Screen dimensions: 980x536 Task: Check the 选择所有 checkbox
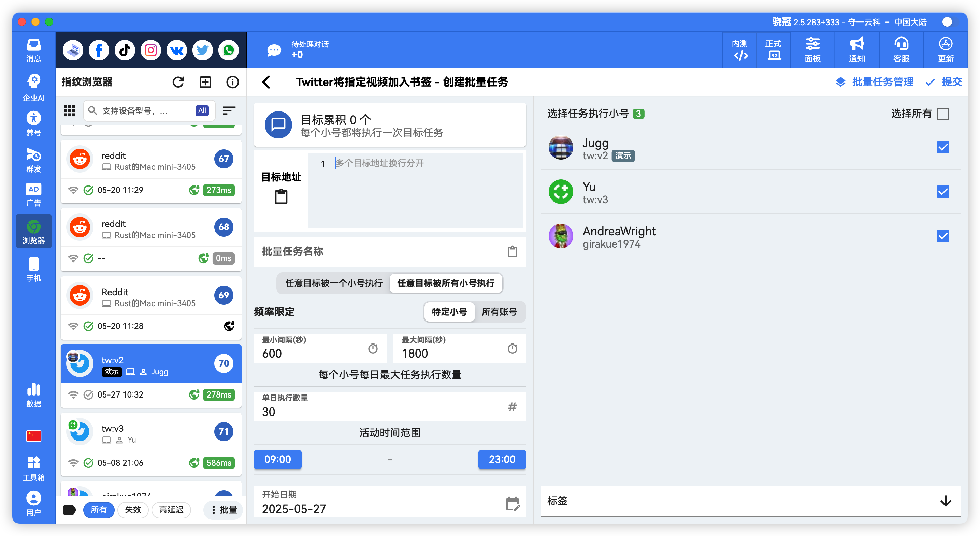tap(943, 114)
